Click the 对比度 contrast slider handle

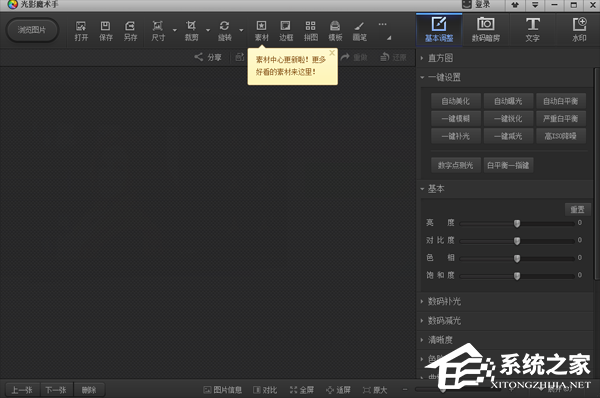517,241
